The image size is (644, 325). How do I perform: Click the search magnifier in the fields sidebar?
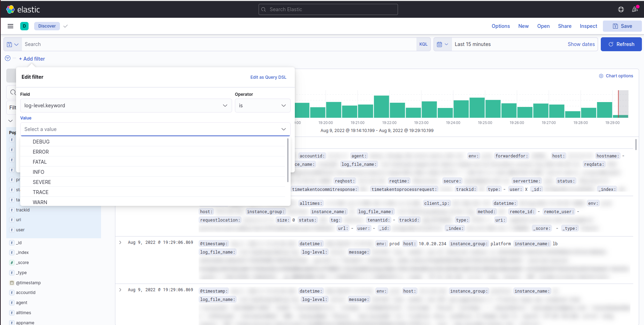[x=13, y=92]
